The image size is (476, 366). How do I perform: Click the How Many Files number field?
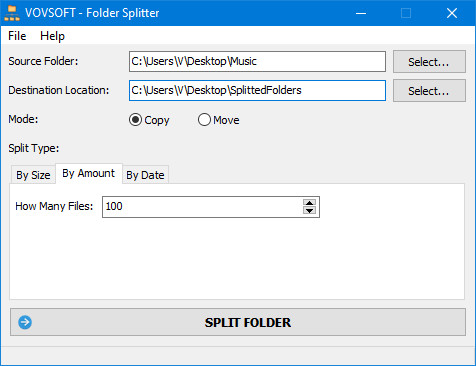tap(202, 207)
